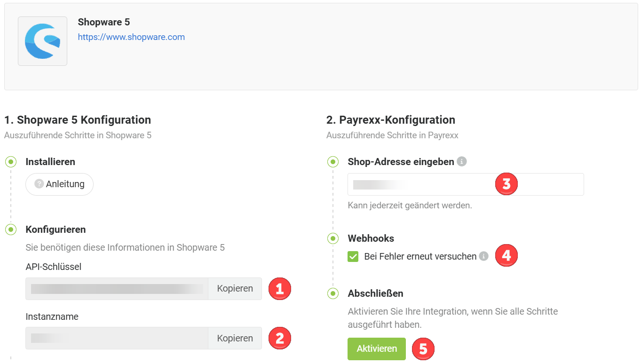Show info tooltip beside Bei Fehler erneut versuchen
The width and height of the screenshot is (641, 364).
(483, 256)
